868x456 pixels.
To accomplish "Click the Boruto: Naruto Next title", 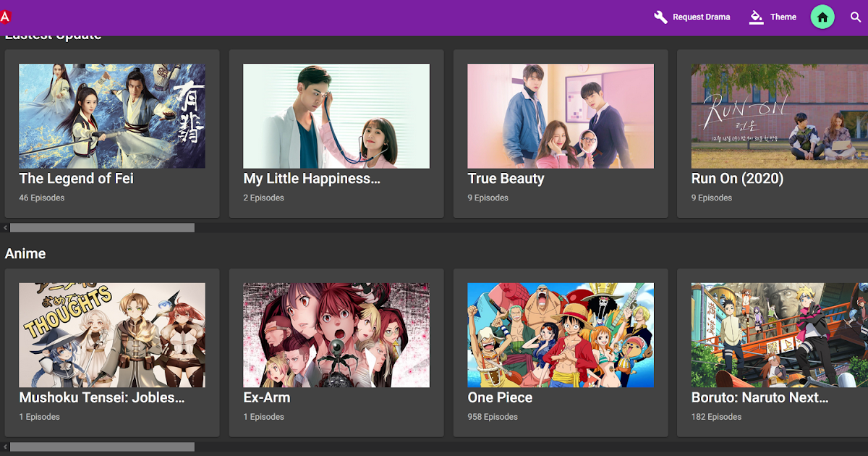I will click(760, 397).
